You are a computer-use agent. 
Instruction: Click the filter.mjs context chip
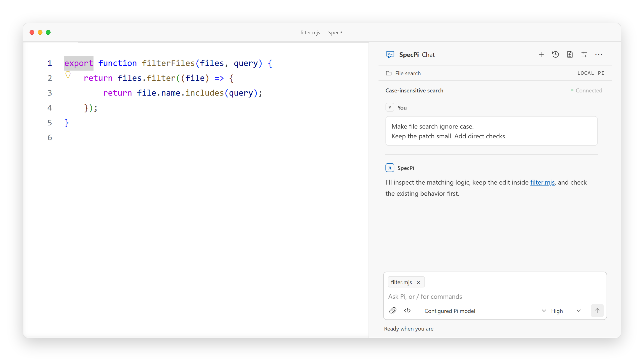pos(406,282)
